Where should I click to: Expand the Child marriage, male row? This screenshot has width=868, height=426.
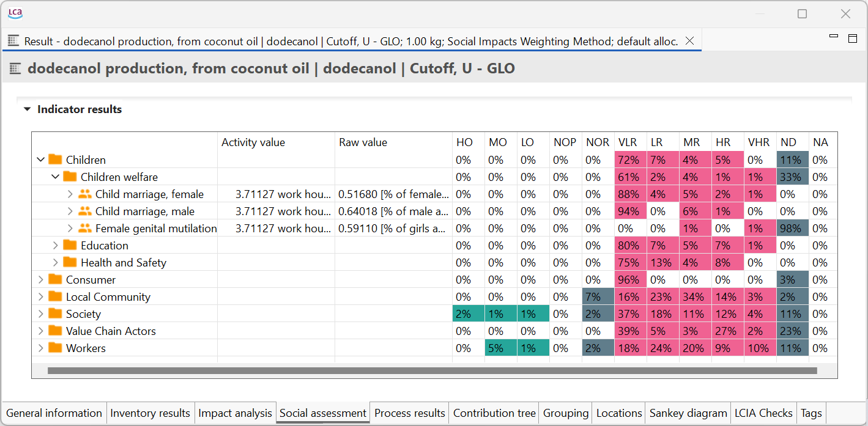(70, 211)
